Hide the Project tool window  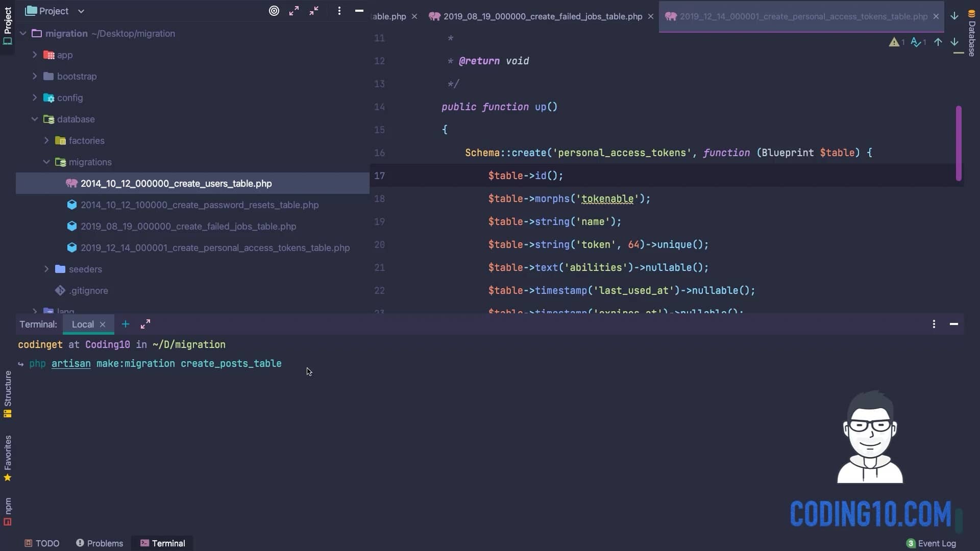[359, 11]
